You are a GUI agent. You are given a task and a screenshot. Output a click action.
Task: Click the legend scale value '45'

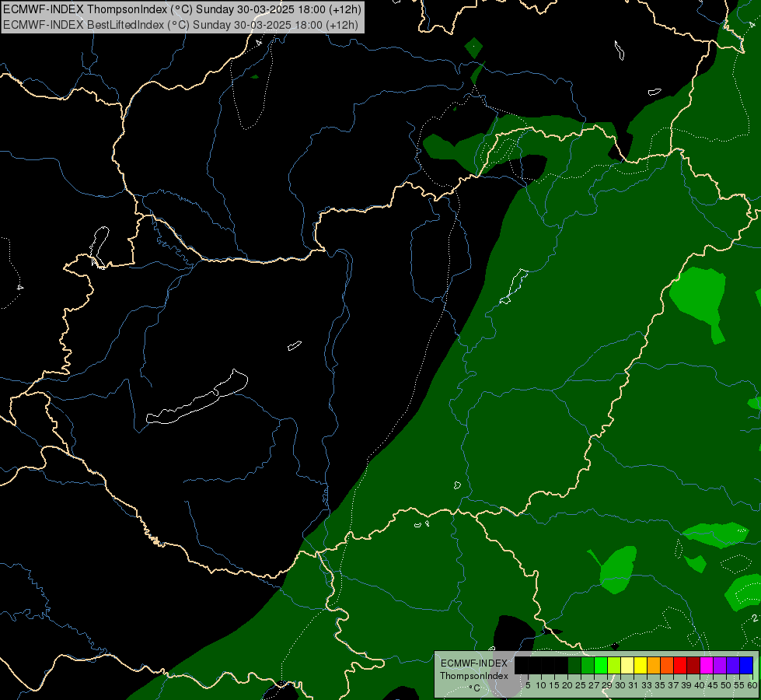pyautogui.click(x=713, y=685)
